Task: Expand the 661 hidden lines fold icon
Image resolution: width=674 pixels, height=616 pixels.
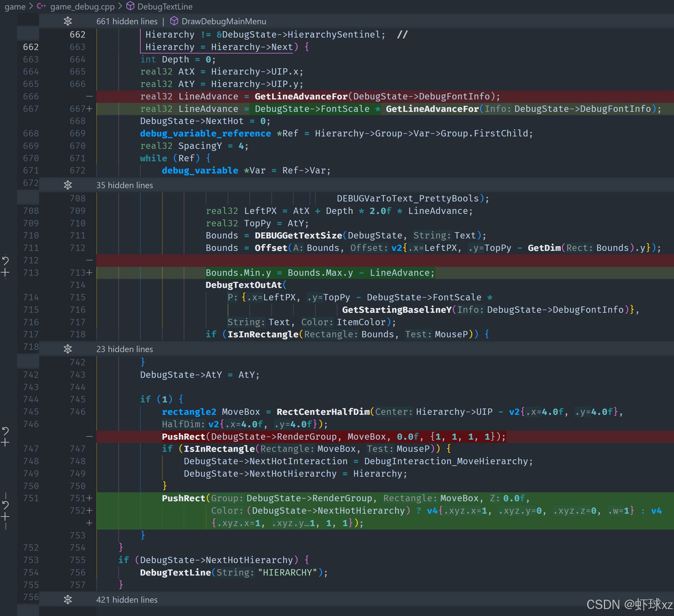Action: (x=68, y=21)
